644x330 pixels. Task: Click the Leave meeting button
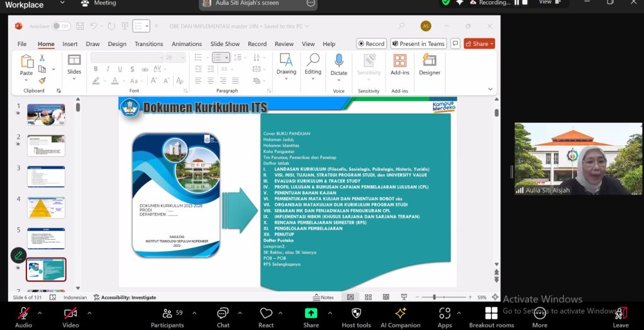(x=621, y=318)
